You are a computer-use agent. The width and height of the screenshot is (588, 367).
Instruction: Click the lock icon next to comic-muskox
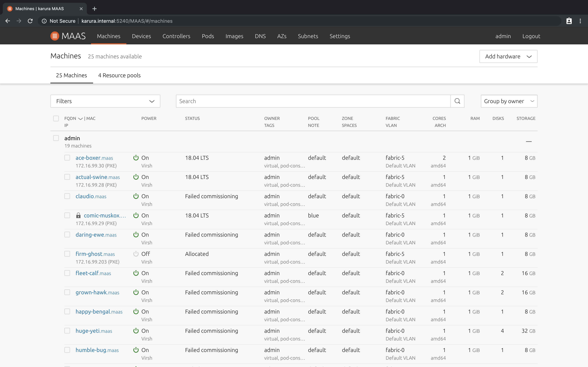point(78,215)
